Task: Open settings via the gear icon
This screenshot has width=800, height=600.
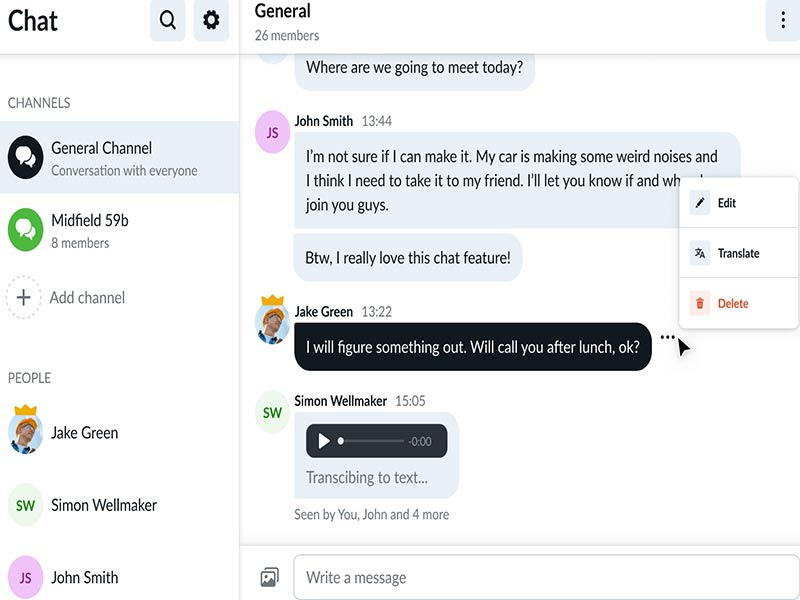Action: pyautogui.click(x=211, y=21)
